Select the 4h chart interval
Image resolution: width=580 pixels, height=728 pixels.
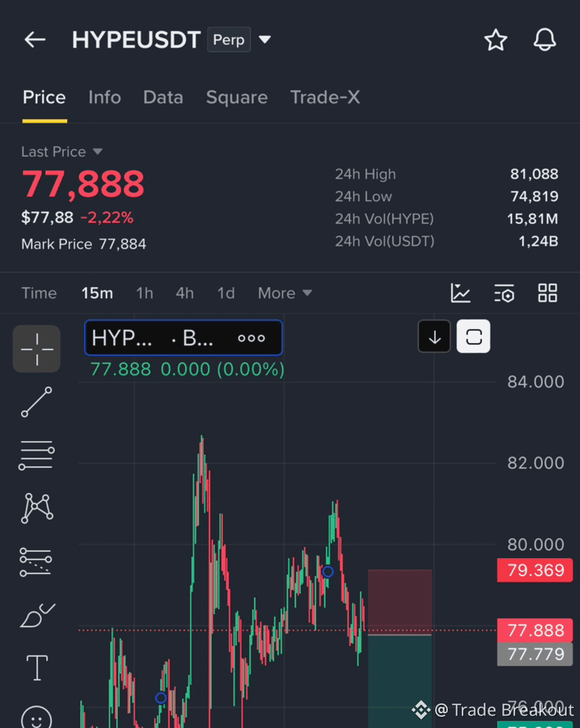tap(185, 294)
